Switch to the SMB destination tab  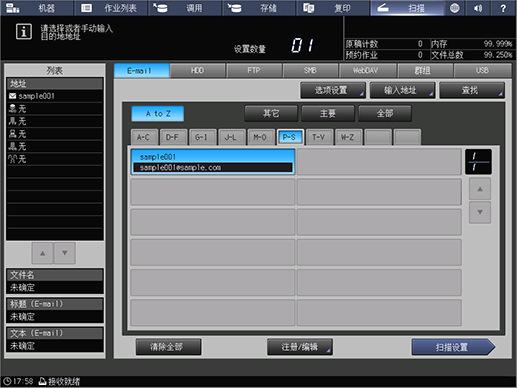tap(310, 71)
